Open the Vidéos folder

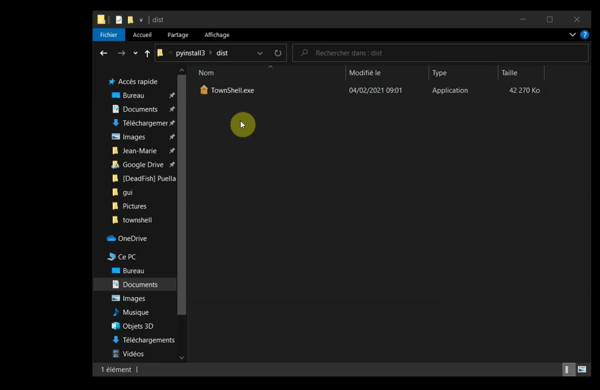coord(133,354)
